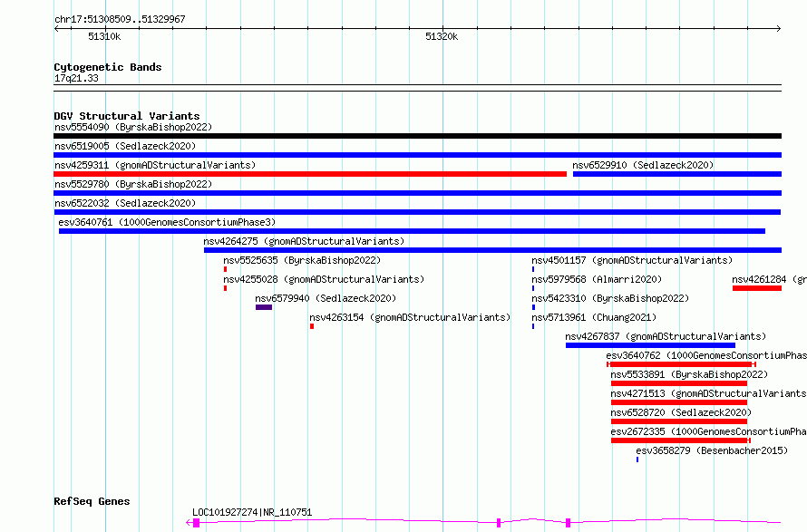The height and width of the screenshot is (532, 807).
Task: Click small blue nsv4501157 variant marker
Action: pos(533,269)
